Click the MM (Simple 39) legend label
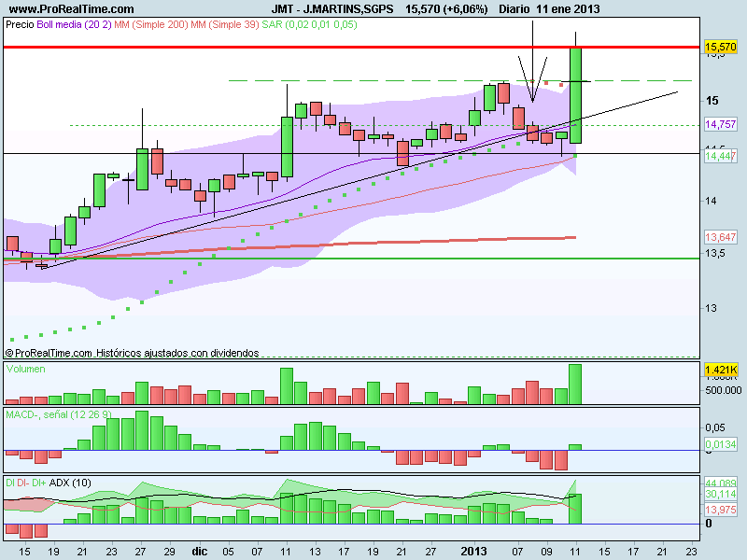Image resolution: width=747 pixels, height=560 pixels. (x=225, y=24)
